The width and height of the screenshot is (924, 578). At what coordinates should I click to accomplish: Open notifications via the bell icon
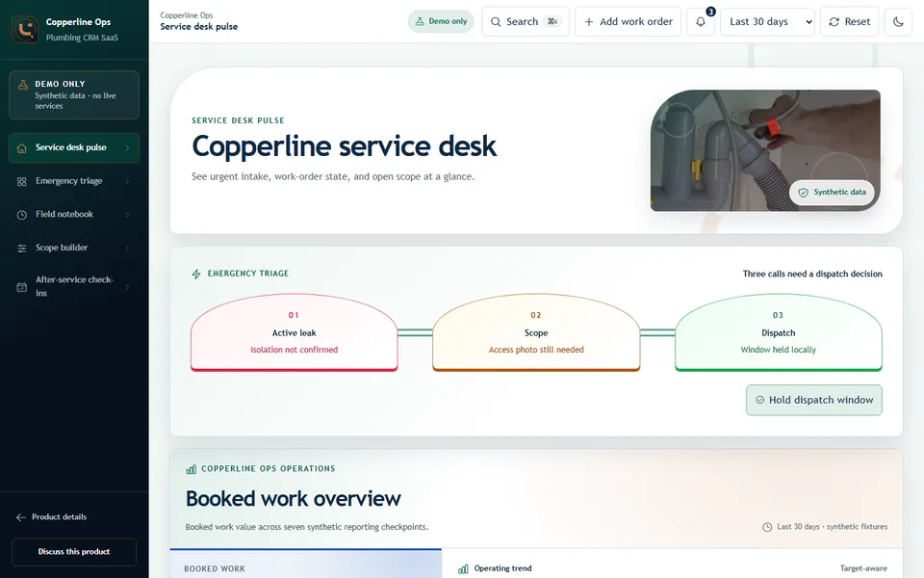coord(700,22)
